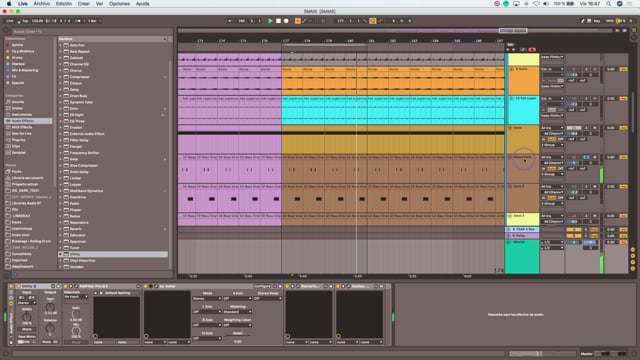Click 9 Snare track volume value field
This screenshot has height=360, width=640.
click(x=573, y=75)
